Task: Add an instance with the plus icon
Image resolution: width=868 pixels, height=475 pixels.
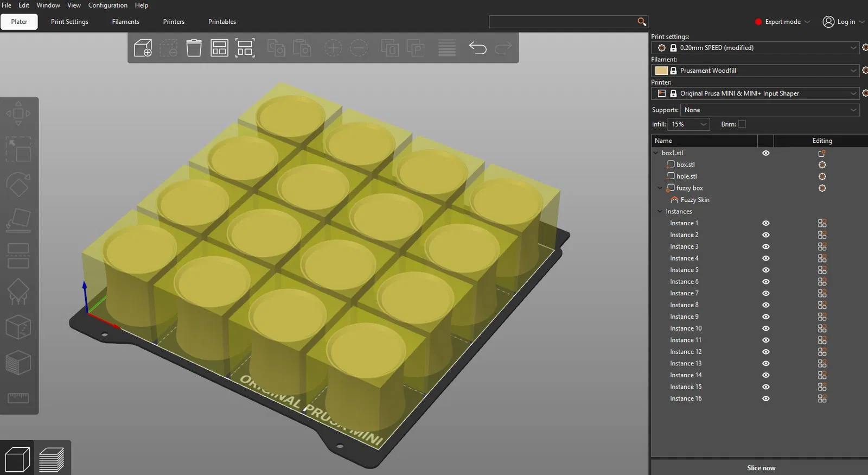Action: [x=333, y=48]
